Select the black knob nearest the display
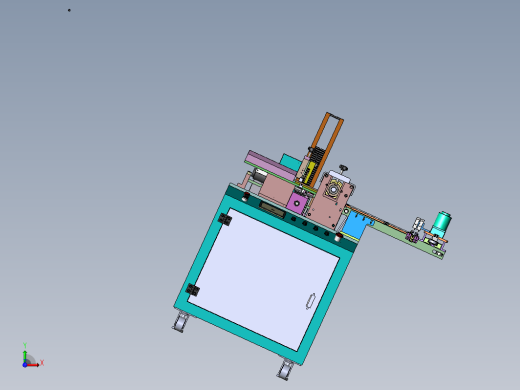520x390 pixels. coord(293,219)
